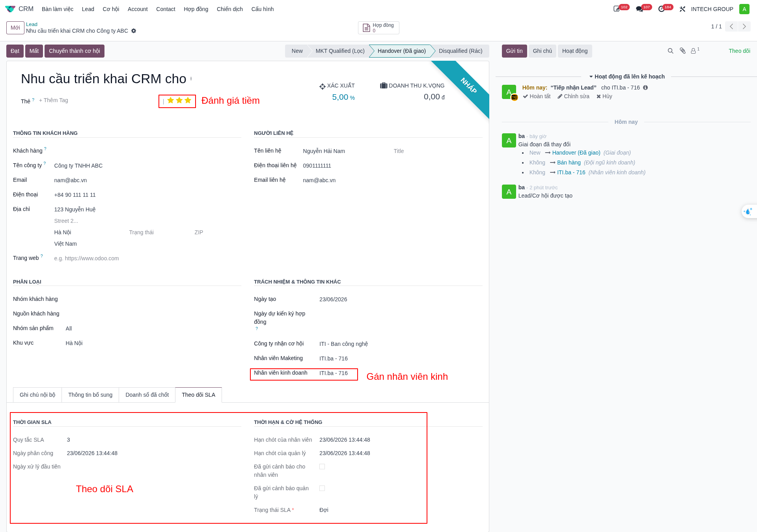The width and height of the screenshot is (757, 532).
Task: Switch to 'Doanh số đã chốt' tab
Action: (x=147, y=395)
